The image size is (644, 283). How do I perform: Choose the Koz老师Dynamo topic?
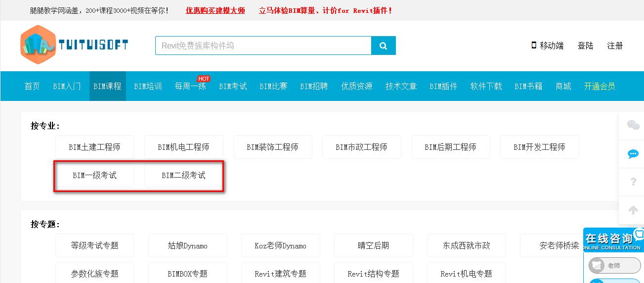click(281, 245)
